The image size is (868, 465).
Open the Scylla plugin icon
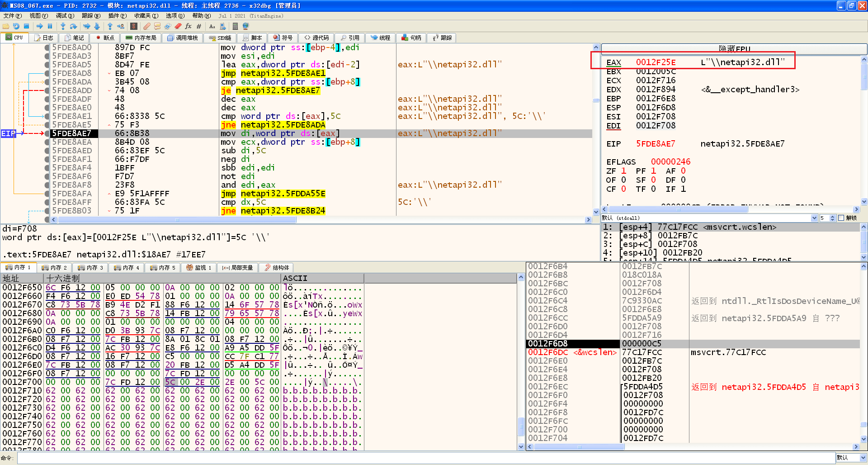coord(134,26)
